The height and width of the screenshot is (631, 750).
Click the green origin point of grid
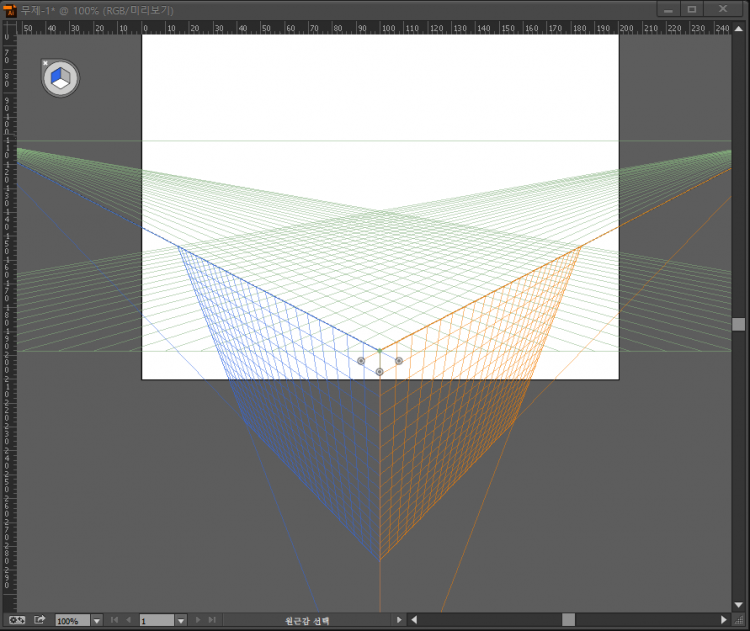[380, 351]
